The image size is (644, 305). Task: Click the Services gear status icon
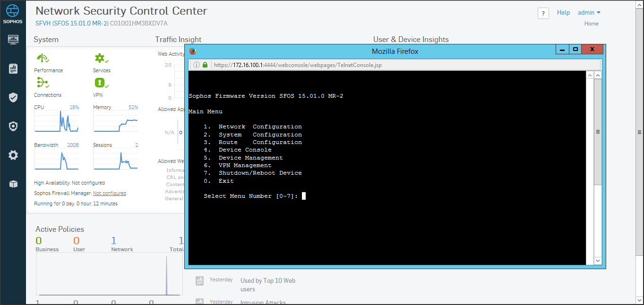pyautogui.click(x=100, y=58)
